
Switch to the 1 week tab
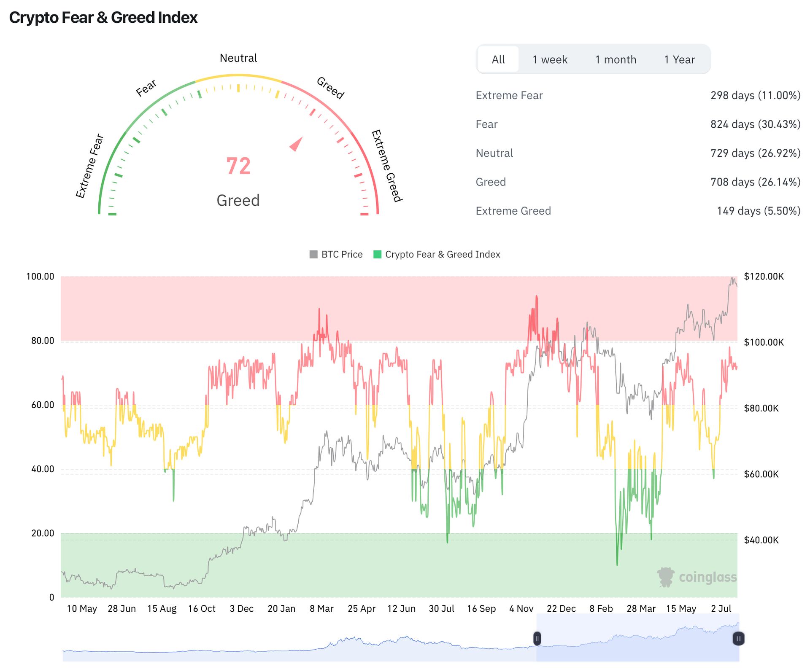(550, 59)
